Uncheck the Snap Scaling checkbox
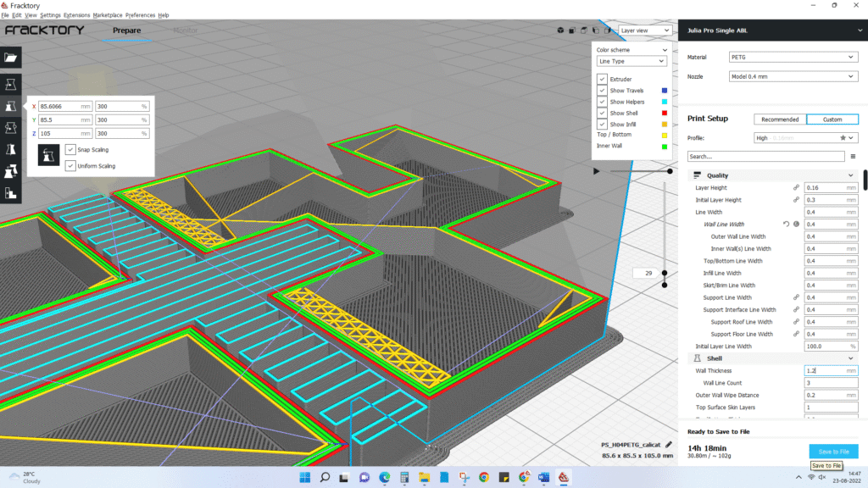This screenshot has width=868, height=488. click(70, 150)
